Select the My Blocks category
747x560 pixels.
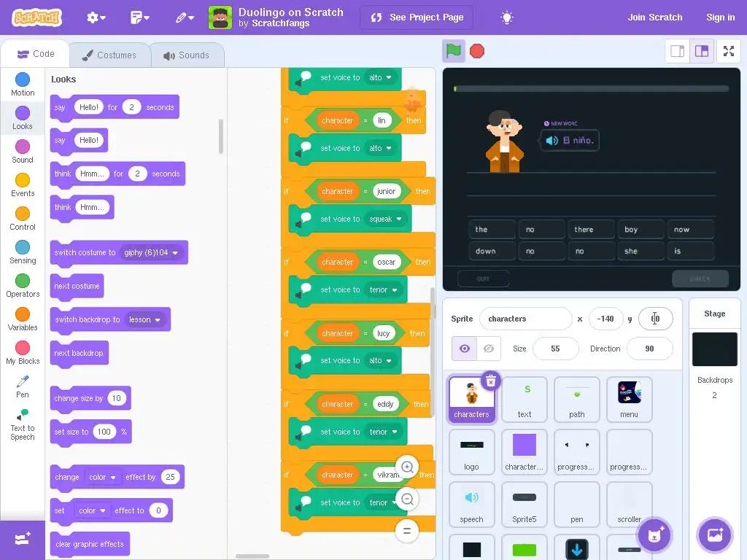point(23,353)
